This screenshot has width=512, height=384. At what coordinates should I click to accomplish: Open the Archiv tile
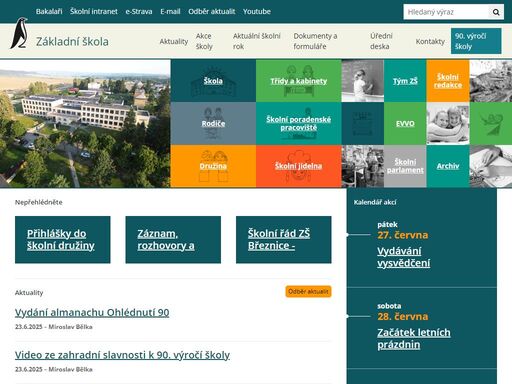point(448,166)
